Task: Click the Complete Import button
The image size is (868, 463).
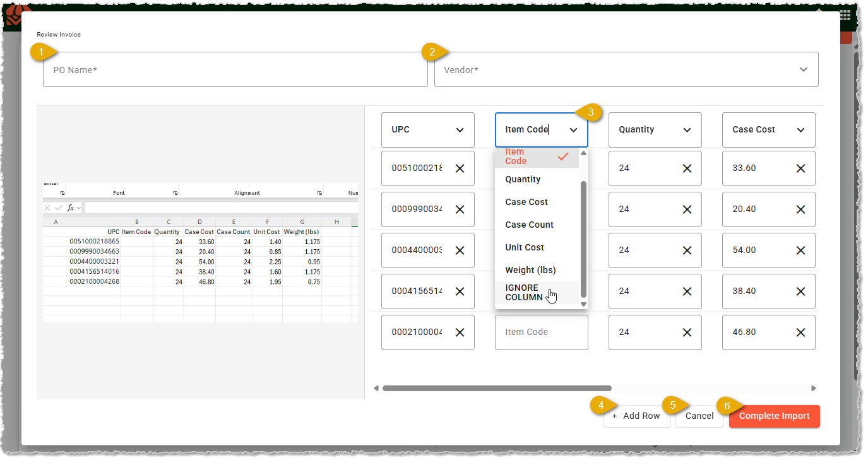Action: [x=774, y=416]
